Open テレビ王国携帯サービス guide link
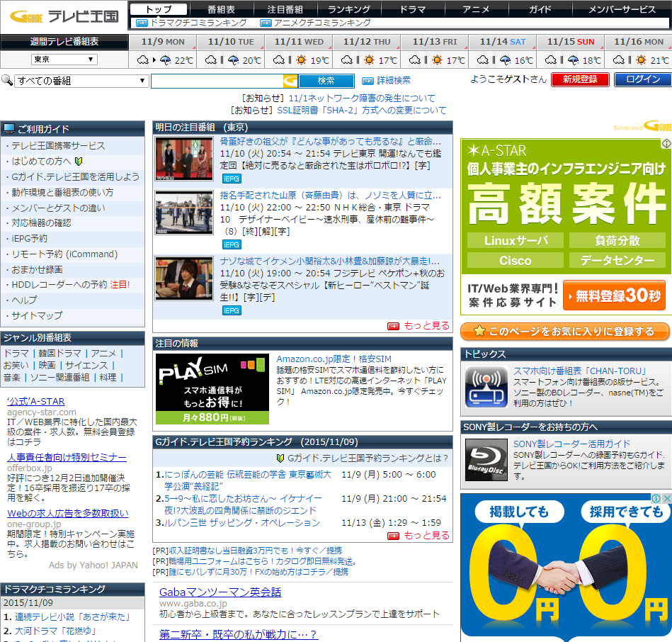The height and width of the screenshot is (642, 672). 58,146
